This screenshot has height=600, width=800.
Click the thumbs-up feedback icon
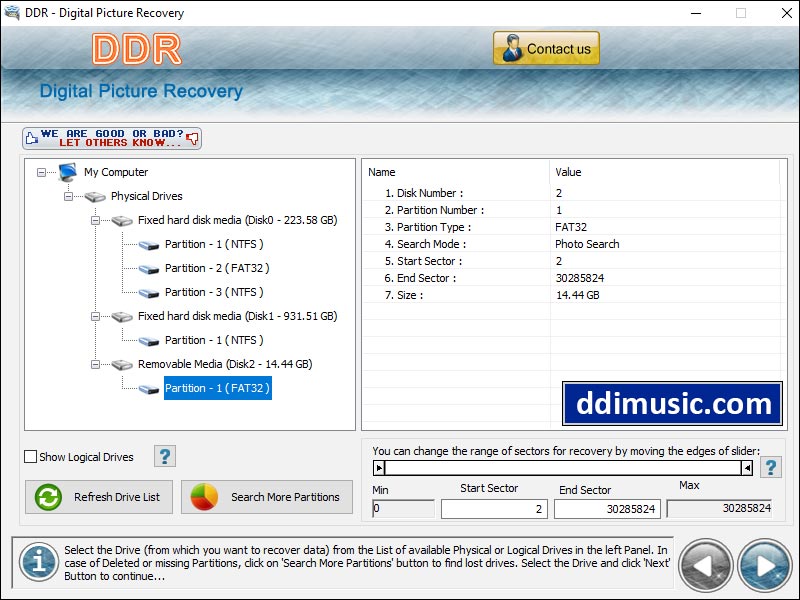coord(34,137)
